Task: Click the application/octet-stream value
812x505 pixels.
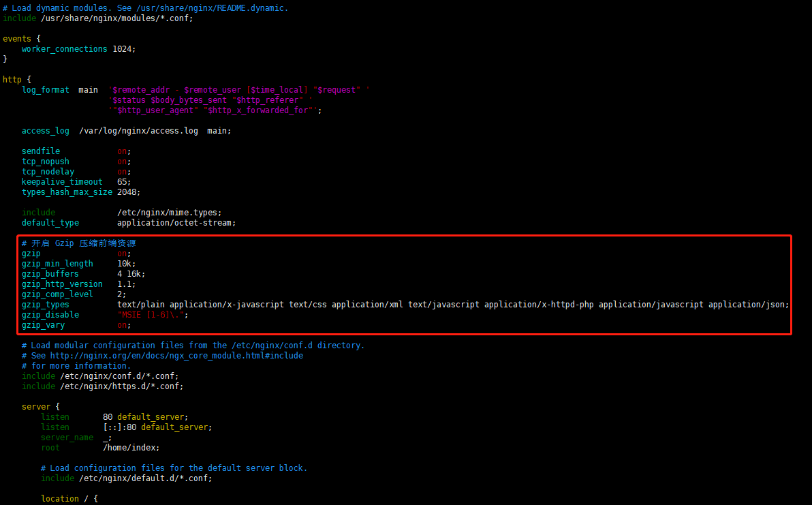Action: [176, 223]
